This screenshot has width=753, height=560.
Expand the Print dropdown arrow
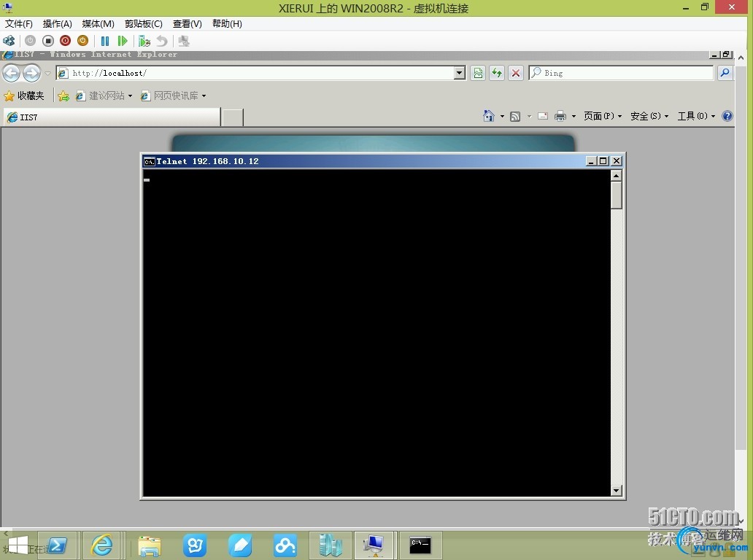(x=574, y=116)
